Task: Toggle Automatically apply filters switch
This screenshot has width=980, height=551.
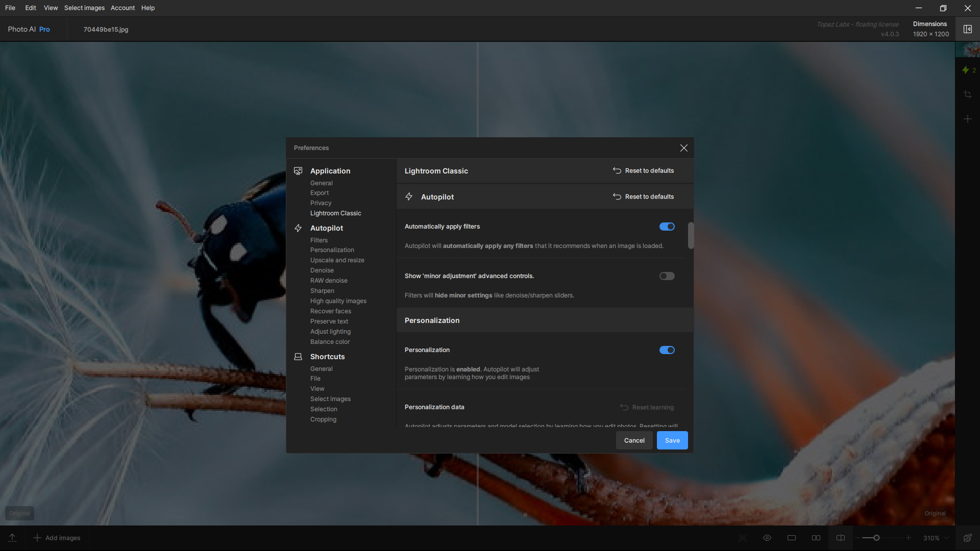Action: point(667,227)
